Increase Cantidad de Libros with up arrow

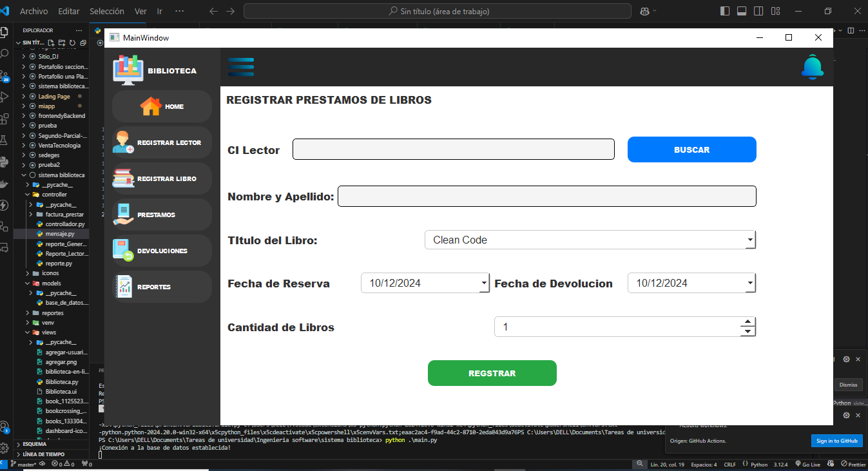747,322
